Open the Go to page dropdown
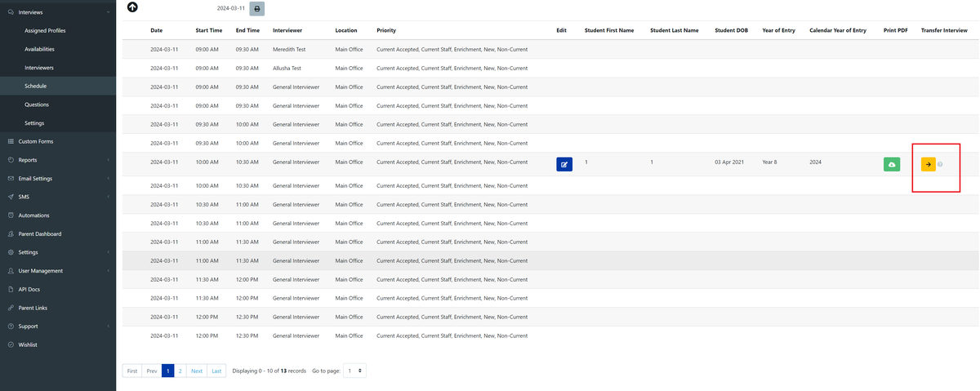Viewport: 980px width, 391px height. click(x=354, y=371)
